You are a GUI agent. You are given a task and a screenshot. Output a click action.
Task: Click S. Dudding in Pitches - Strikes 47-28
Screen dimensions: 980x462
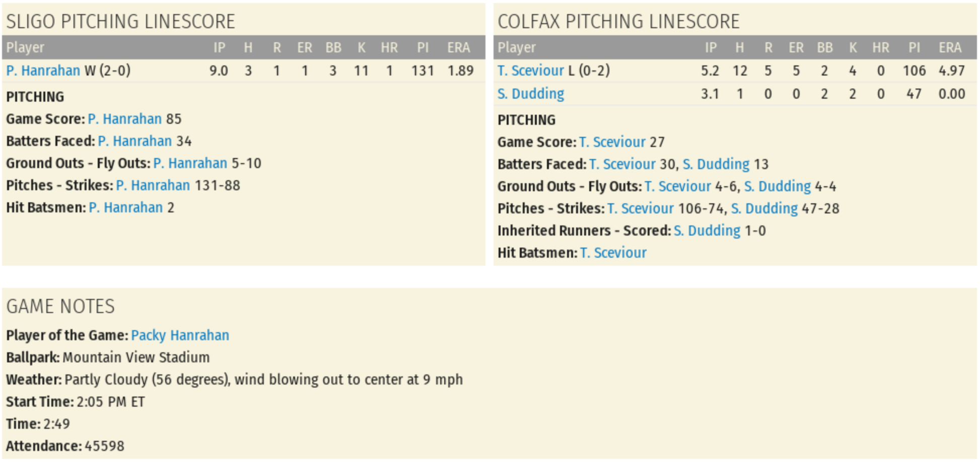(x=764, y=208)
